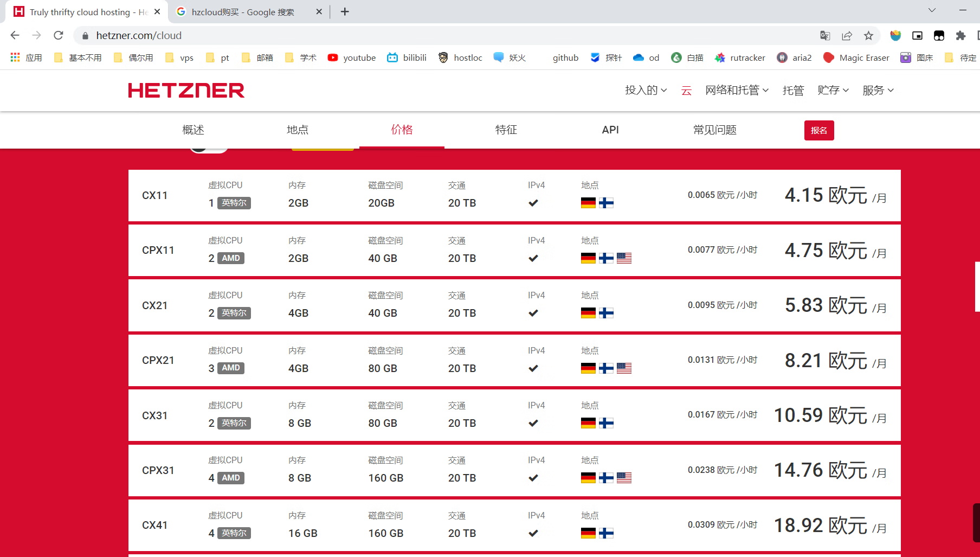The width and height of the screenshot is (980, 557).
Task: Expand the 服务 menu
Action: tap(878, 90)
